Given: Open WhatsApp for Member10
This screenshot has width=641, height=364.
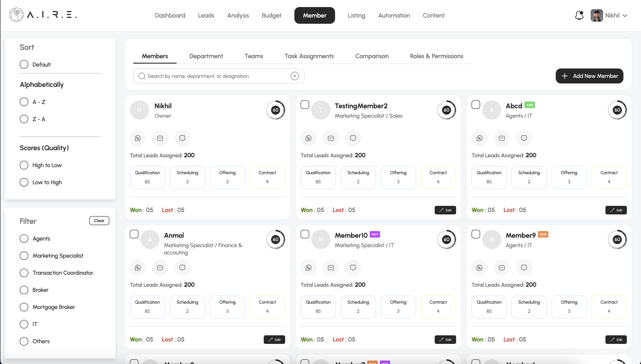Looking at the screenshot, I should (308, 267).
